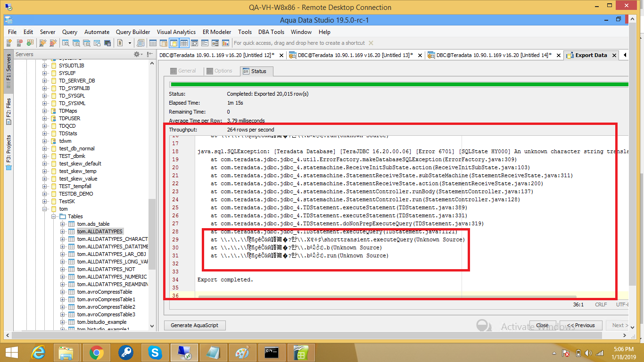Open the ER Modeler menu

(x=217, y=32)
